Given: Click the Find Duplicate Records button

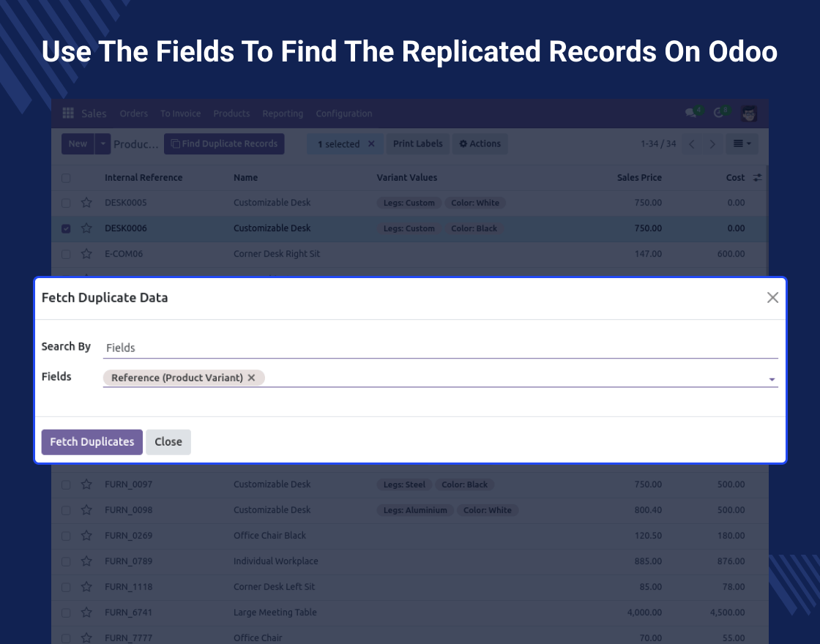Looking at the screenshot, I should pyautogui.click(x=224, y=143).
